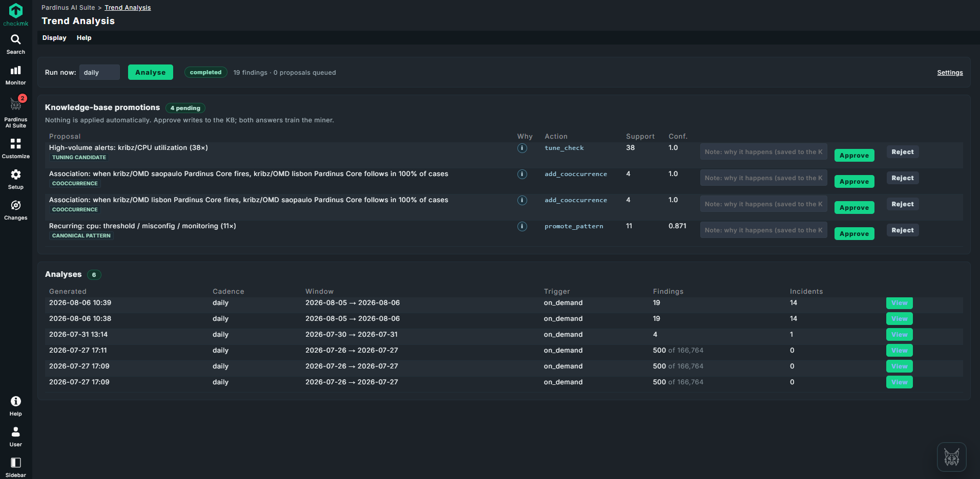Toggle the Sidebar icon at the bottom left

(x=16, y=467)
